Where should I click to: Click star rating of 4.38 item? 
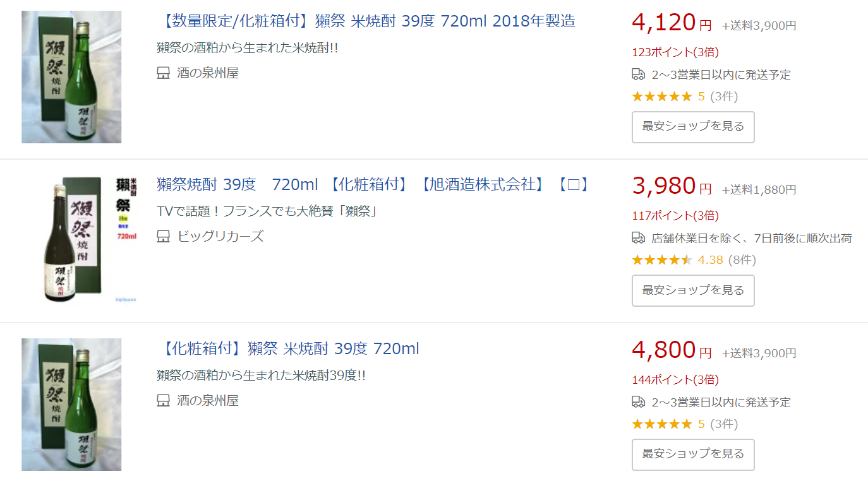662,259
